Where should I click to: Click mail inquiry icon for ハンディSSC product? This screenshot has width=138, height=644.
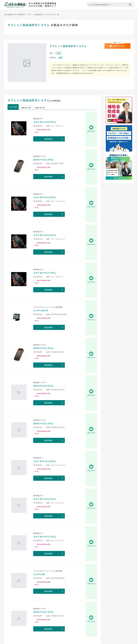91,580
